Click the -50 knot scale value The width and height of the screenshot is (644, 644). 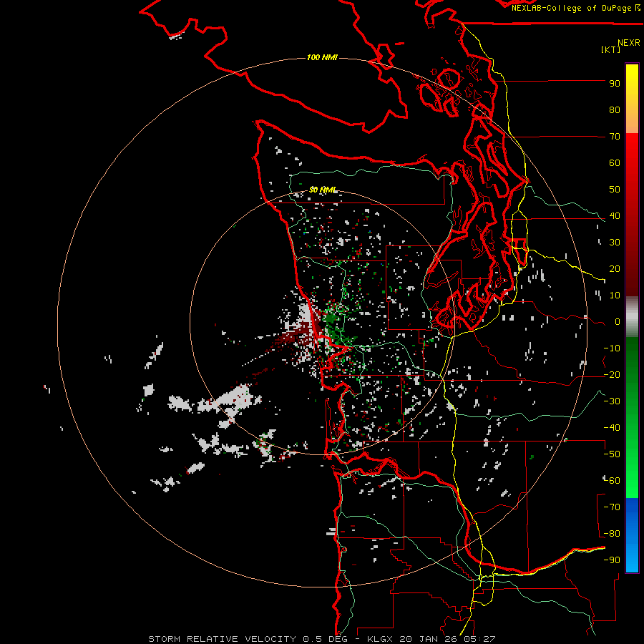[x=612, y=454]
